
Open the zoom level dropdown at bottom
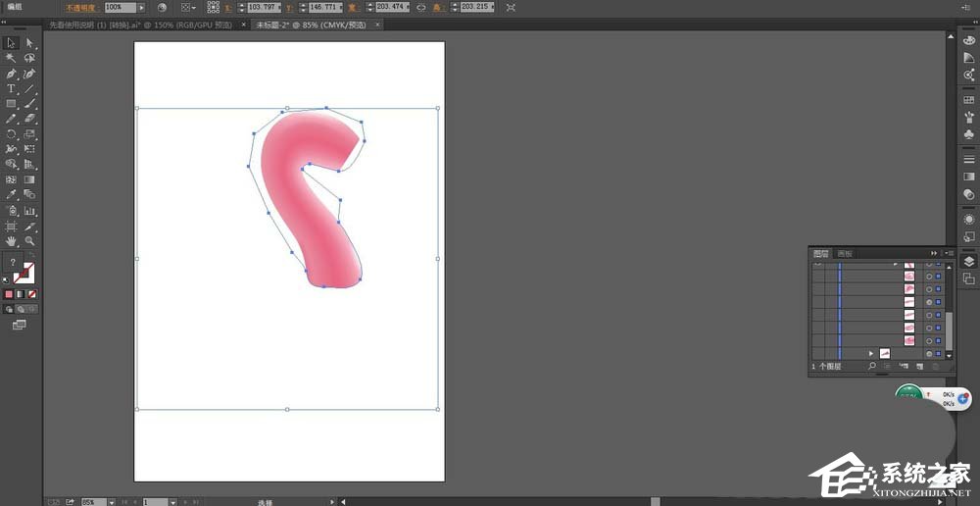point(112,502)
